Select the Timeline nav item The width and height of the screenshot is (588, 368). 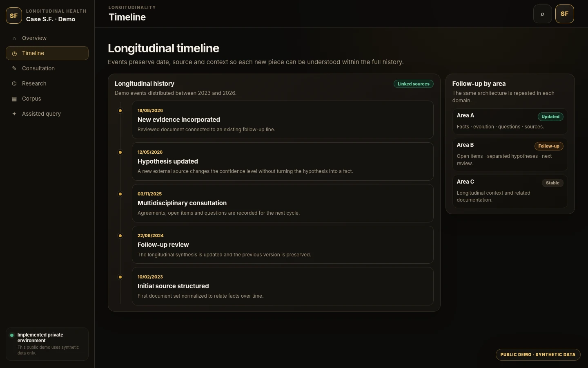(x=47, y=53)
